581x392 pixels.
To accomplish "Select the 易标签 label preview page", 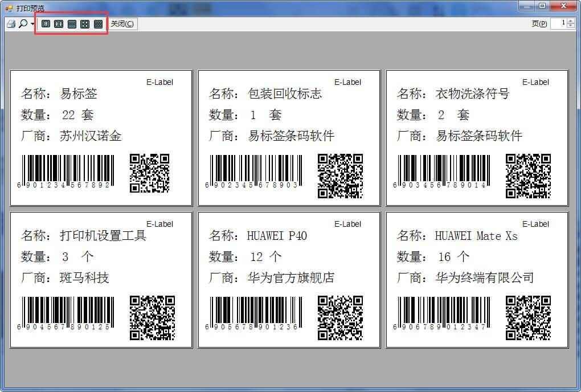I will click(x=101, y=137).
